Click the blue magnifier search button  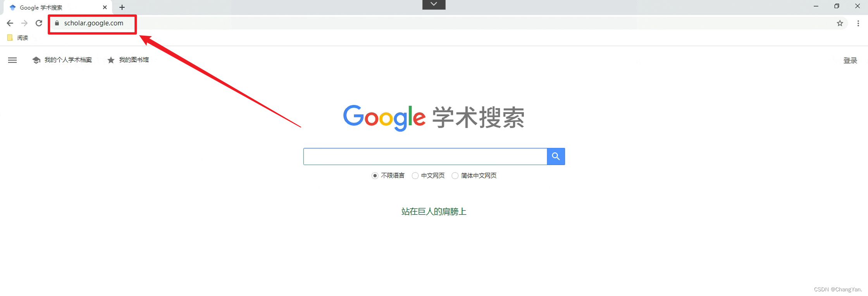pyautogui.click(x=556, y=157)
